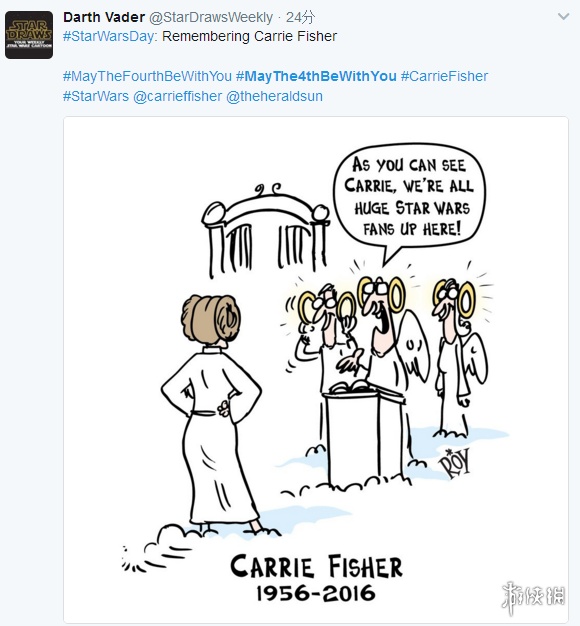Viewport: 580px width, 626px height.
Task: Open the Darth Vader display name
Action: [x=104, y=17]
